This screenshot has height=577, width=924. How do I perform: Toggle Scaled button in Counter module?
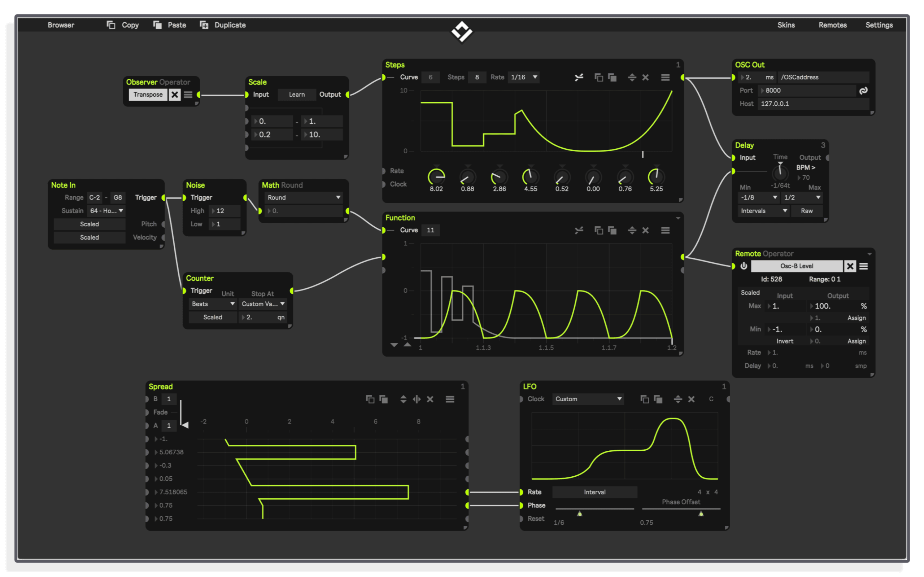click(213, 317)
